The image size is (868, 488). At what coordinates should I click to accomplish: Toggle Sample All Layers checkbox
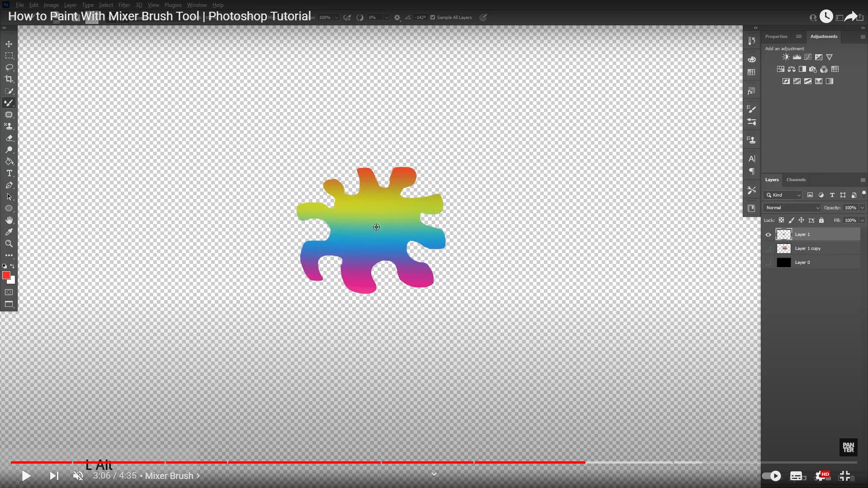point(433,18)
